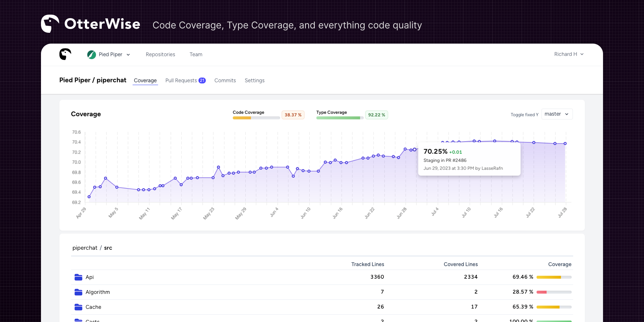Open Team settings page

click(x=196, y=54)
